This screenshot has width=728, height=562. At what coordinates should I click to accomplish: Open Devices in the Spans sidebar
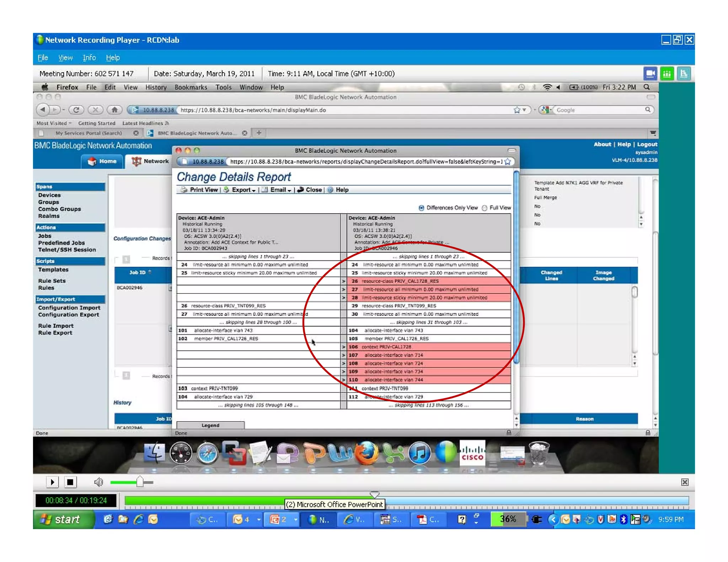49,195
